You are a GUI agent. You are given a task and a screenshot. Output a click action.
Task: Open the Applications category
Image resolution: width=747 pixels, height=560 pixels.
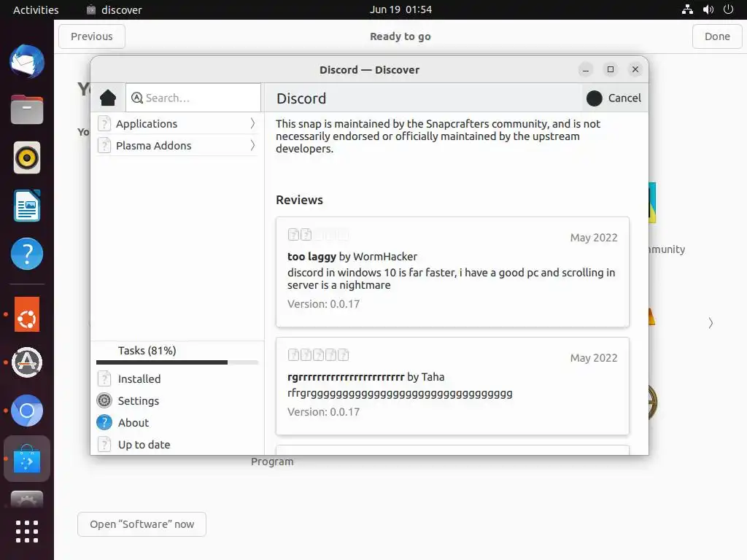(x=177, y=124)
